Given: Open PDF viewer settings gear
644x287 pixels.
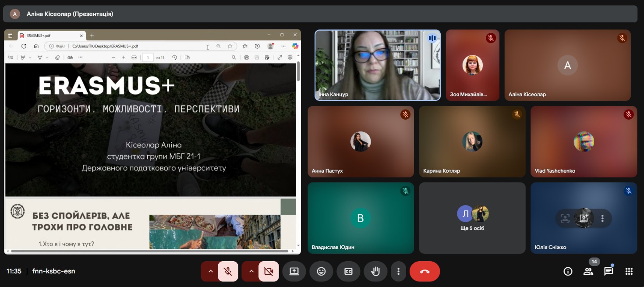Looking at the screenshot, I should (290, 57).
